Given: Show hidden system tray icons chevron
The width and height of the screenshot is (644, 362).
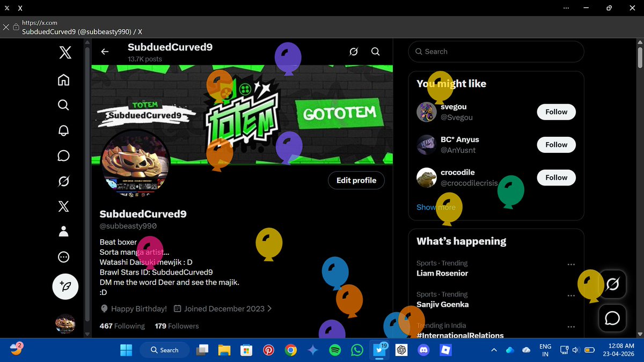Looking at the screenshot, I should pos(493,350).
